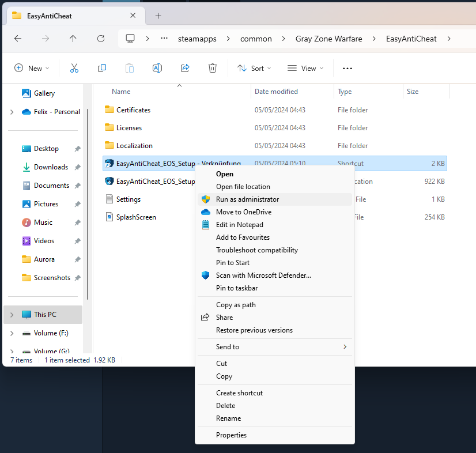Click the Settings file icon
The image size is (476, 453).
109,199
